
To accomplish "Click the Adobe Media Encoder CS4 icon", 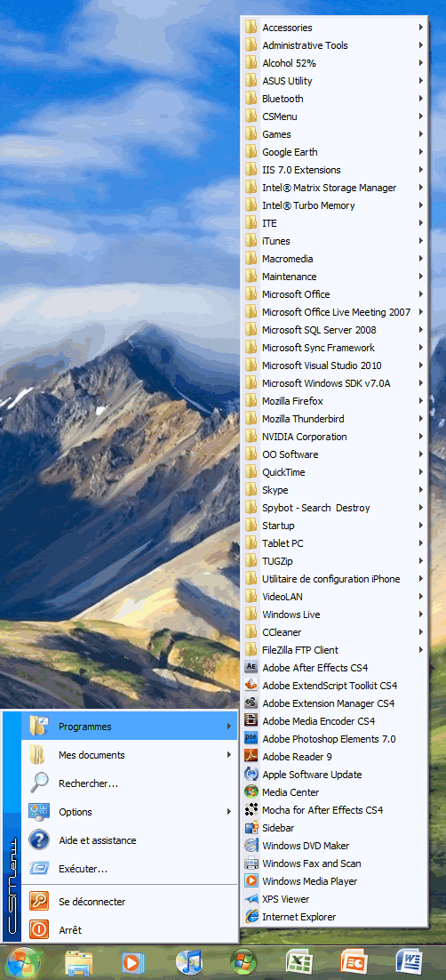I will 251,720.
